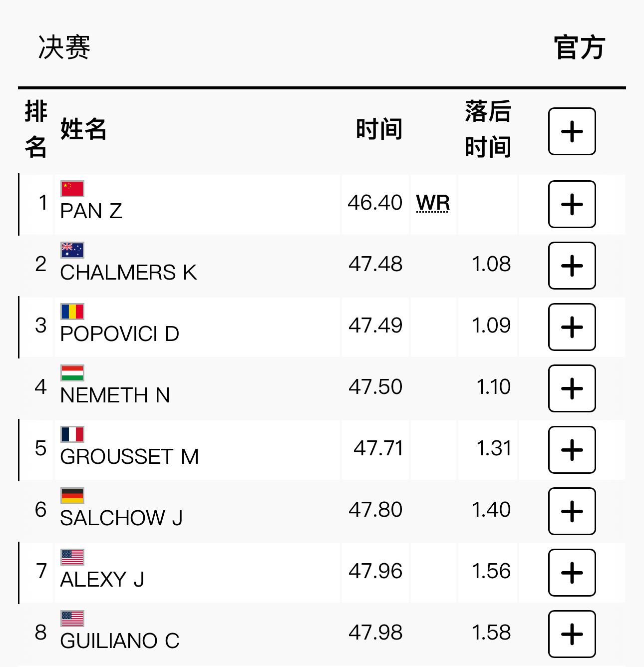This screenshot has height=667, width=644.
Task: Click the France flag icon
Action: (x=72, y=434)
